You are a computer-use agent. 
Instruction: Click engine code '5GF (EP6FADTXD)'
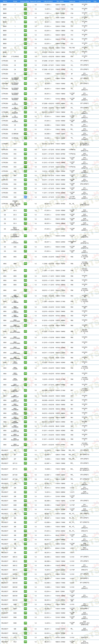pyautogui.click(x=85, y=204)
